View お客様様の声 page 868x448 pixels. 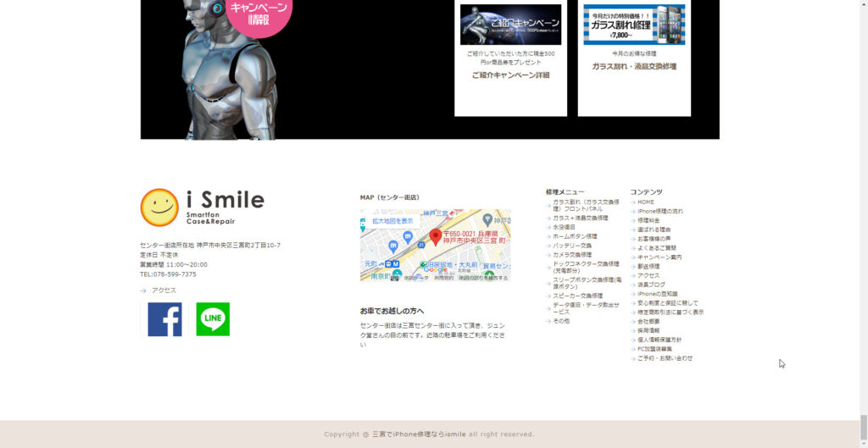(x=654, y=239)
